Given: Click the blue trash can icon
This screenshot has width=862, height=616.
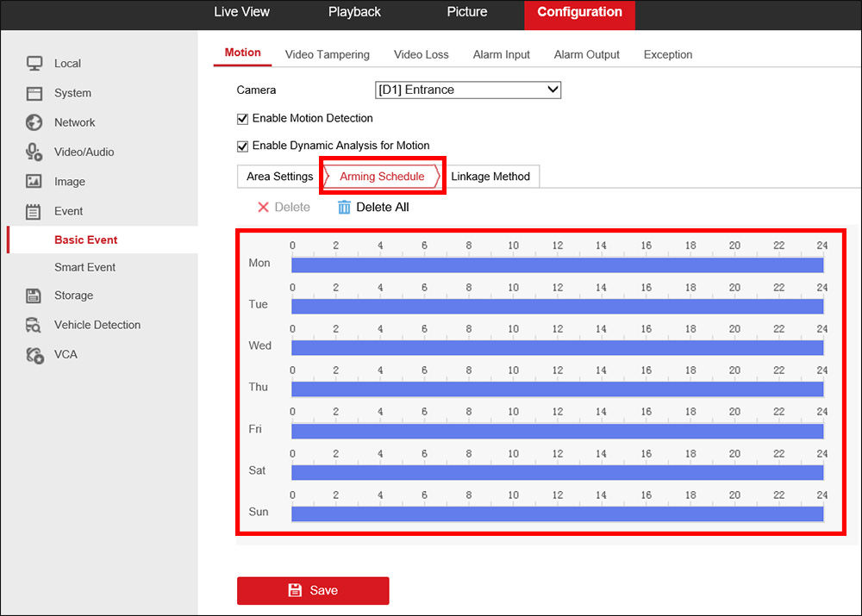Looking at the screenshot, I should click(x=344, y=207).
